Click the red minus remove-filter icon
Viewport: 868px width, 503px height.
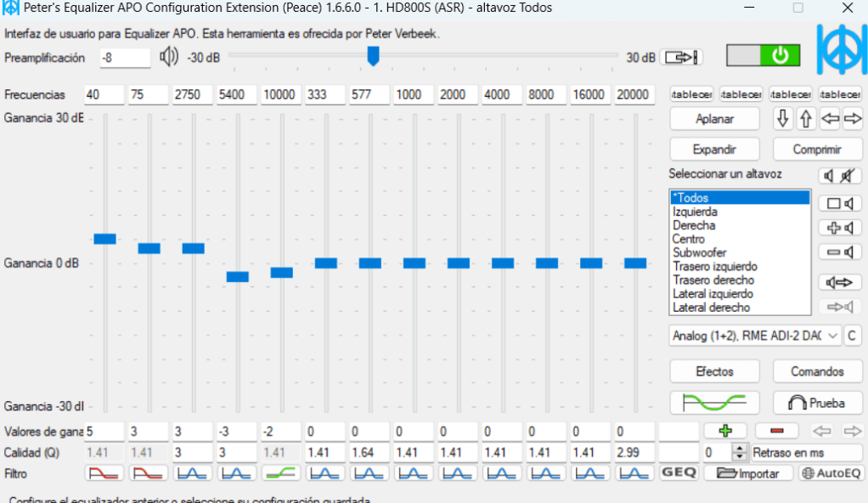(x=776, y=431)
